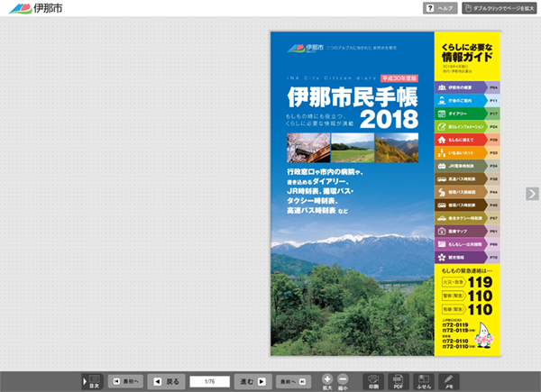This screenshot has width=541, height=392.
Task: Click the 伊那市民手帳 2018 cover title
Action: coord(353,107)
